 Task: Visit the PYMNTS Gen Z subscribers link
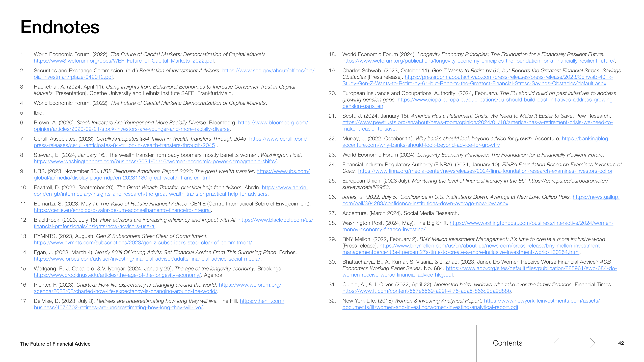pos(143,243)
